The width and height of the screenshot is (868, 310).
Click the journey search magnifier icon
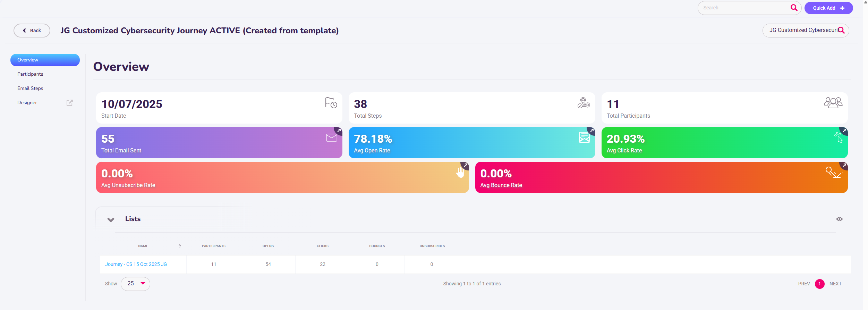click(841, 31)
